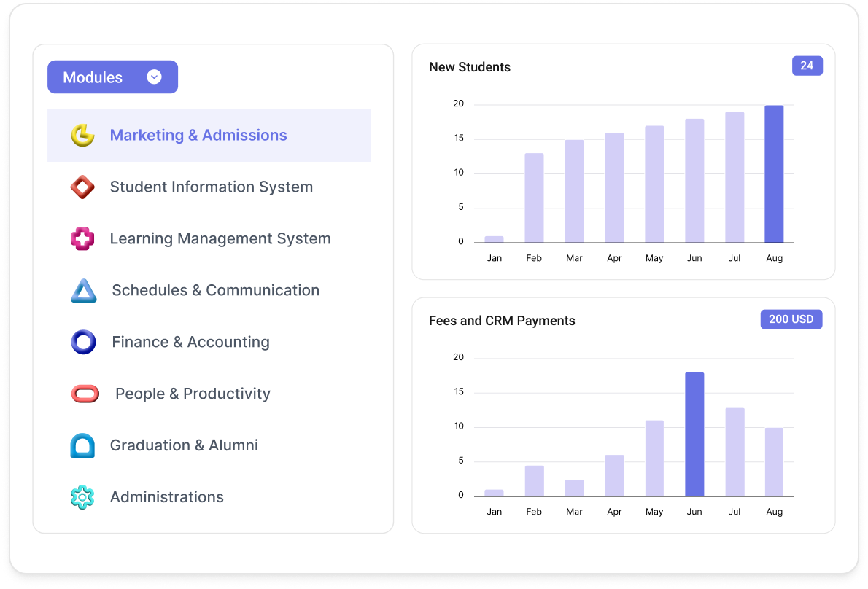Click the 15 axis value in Fees chart
This screenshot has height=589, width=868.
coord(459,391)
